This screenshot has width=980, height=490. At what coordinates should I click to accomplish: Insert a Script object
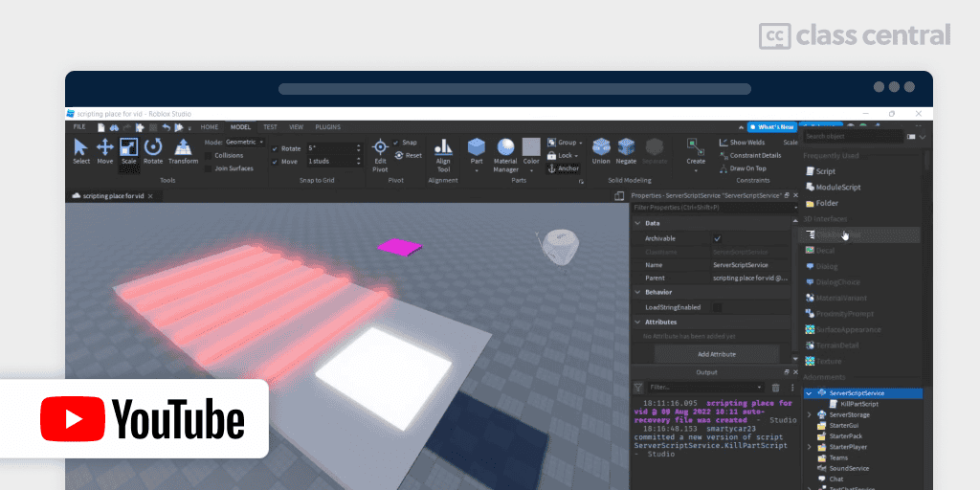pyautogui.click(x=820, y=171)
